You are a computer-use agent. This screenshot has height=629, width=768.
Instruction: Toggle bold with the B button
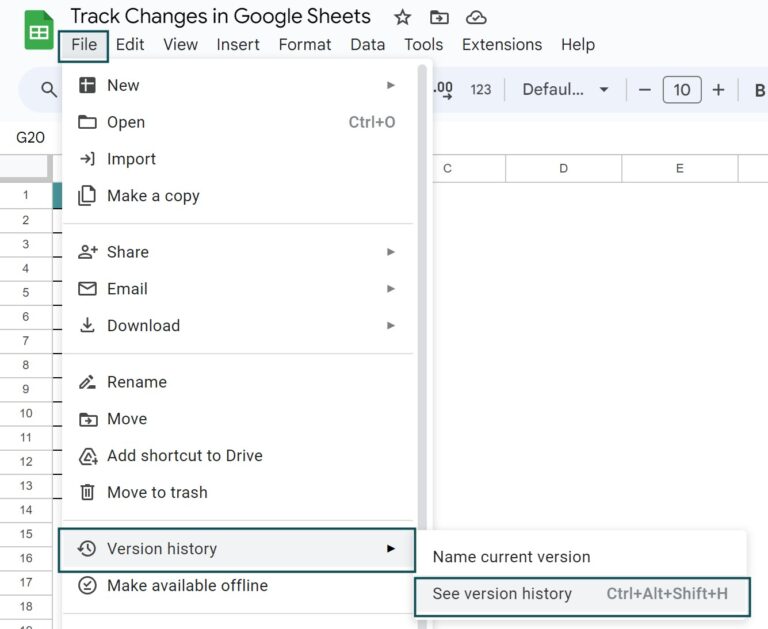759,90
